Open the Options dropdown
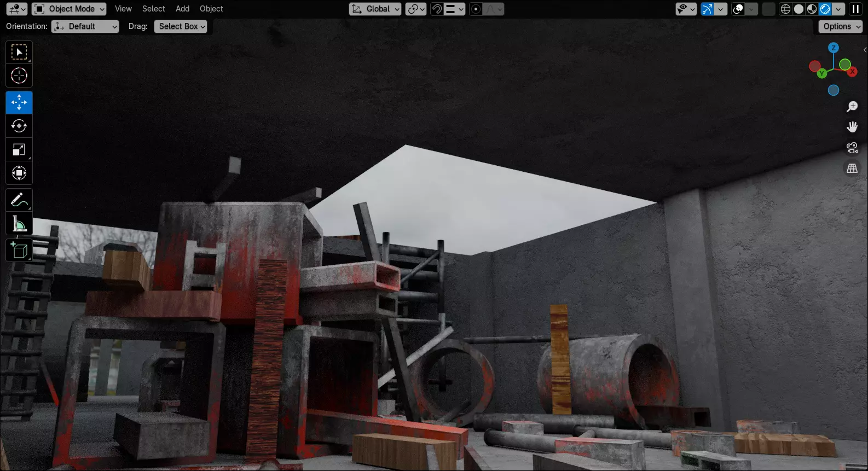The height and width of the screenshot is (471, 868). point(841,26)
